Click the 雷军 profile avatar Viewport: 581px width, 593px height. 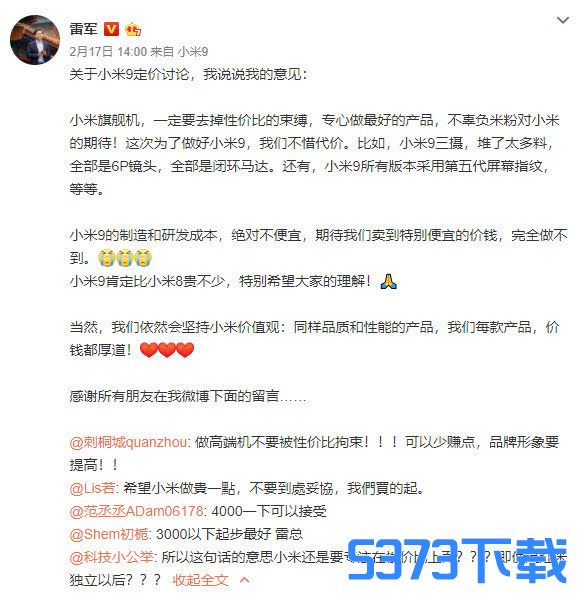[x=35, y=40]
